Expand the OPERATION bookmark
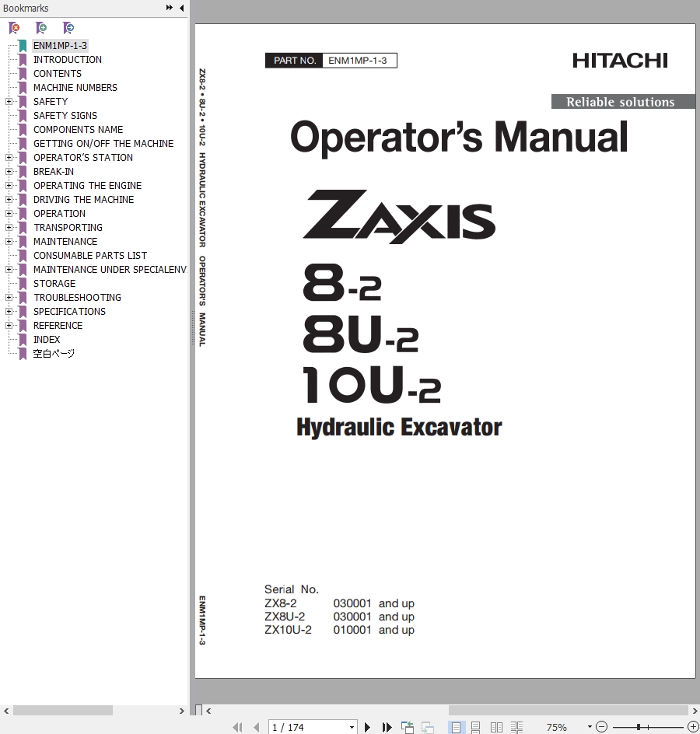Image resolution: width=700 pixels, height=734 pixels. (9, 214)
